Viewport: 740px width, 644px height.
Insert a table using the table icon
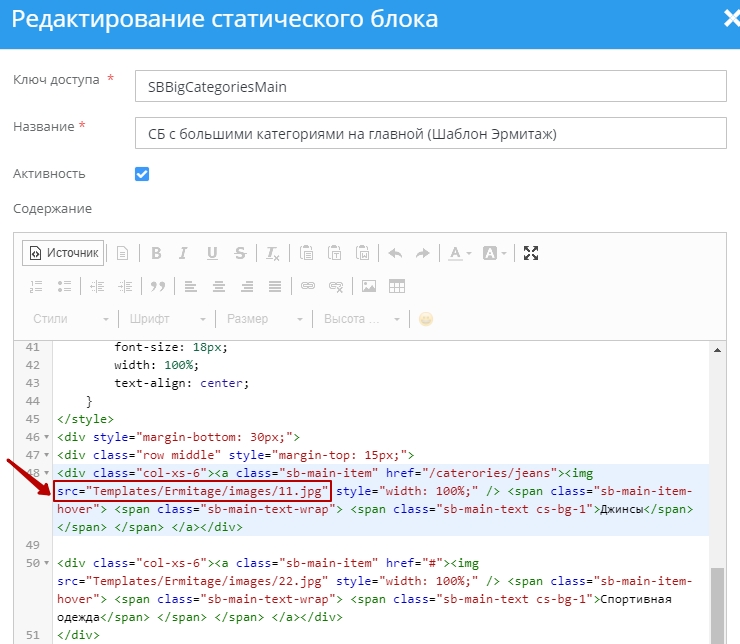[397, 286]
